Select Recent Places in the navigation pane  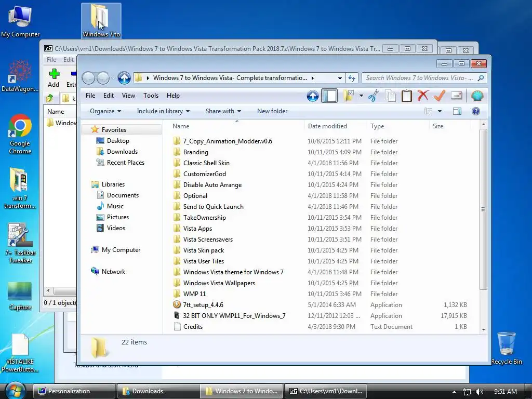126,163
